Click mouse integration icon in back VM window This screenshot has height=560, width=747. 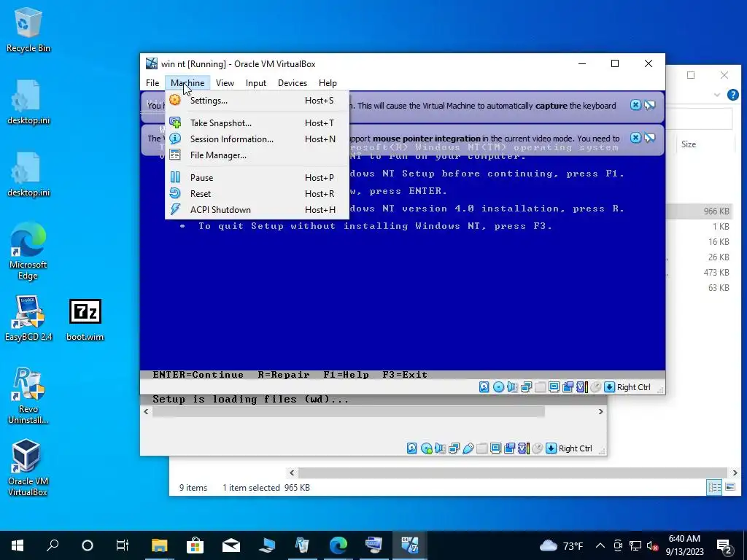538,448
